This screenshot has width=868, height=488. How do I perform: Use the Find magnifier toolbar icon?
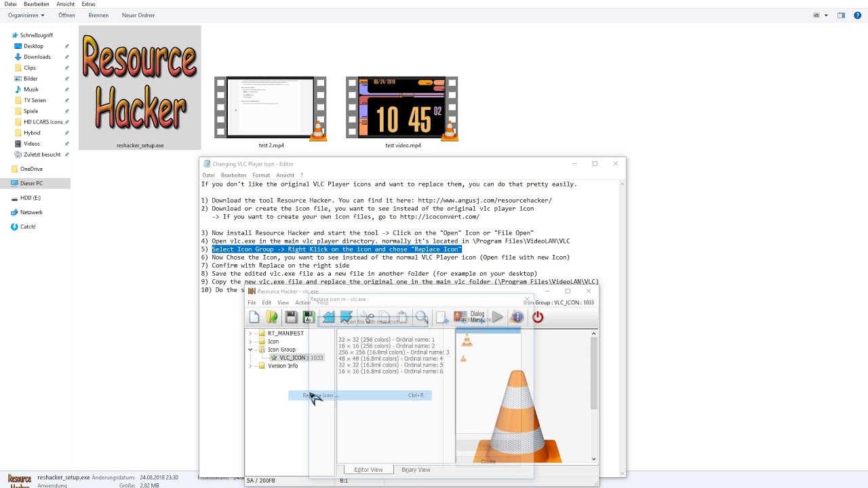(421, 317)
